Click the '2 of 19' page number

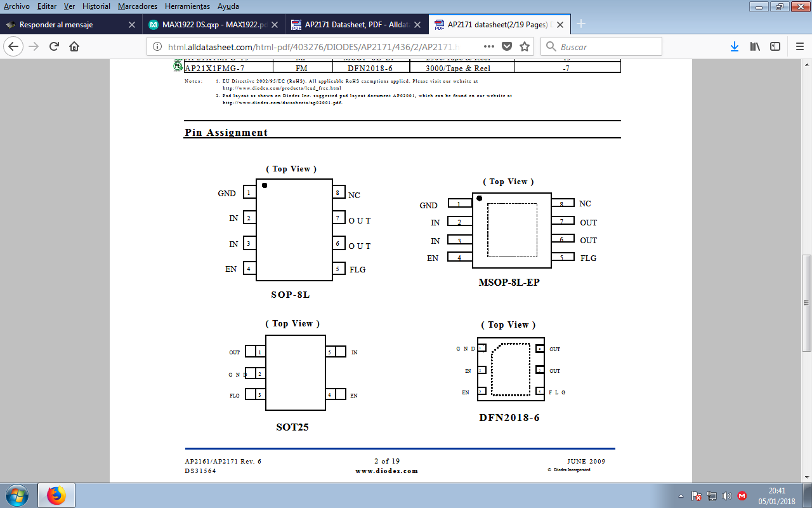387,461
